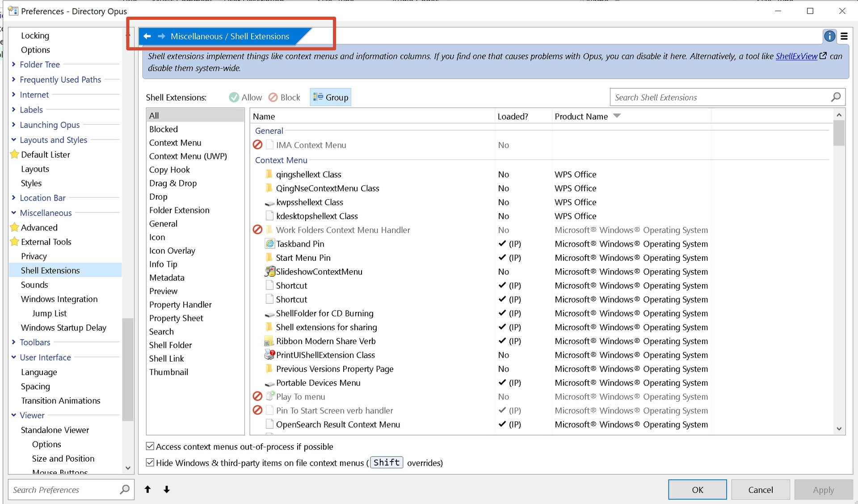Select Icon Overlay category
The image size is (858, 504).
click(x=172, y=251)
